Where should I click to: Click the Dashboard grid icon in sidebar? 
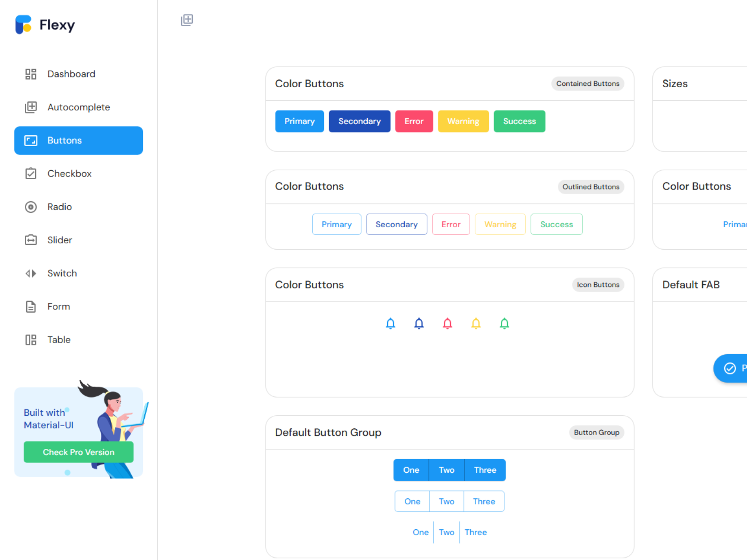coord(31,74)
